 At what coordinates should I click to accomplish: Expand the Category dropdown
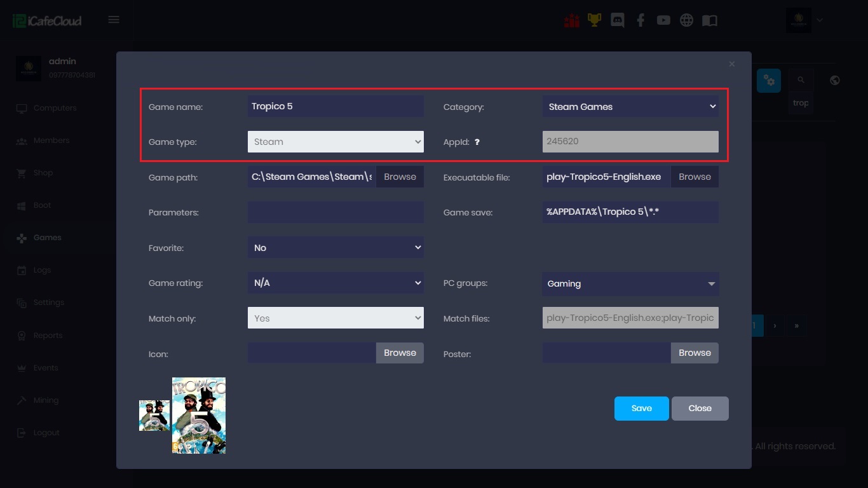tap(630, 107)
